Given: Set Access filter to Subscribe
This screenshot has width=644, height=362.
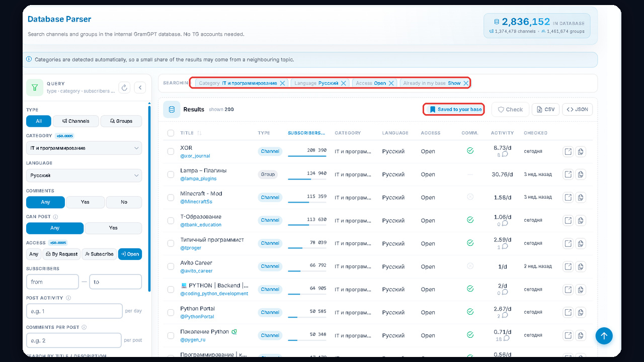Looking at the screenshot, I should [99, 254].
